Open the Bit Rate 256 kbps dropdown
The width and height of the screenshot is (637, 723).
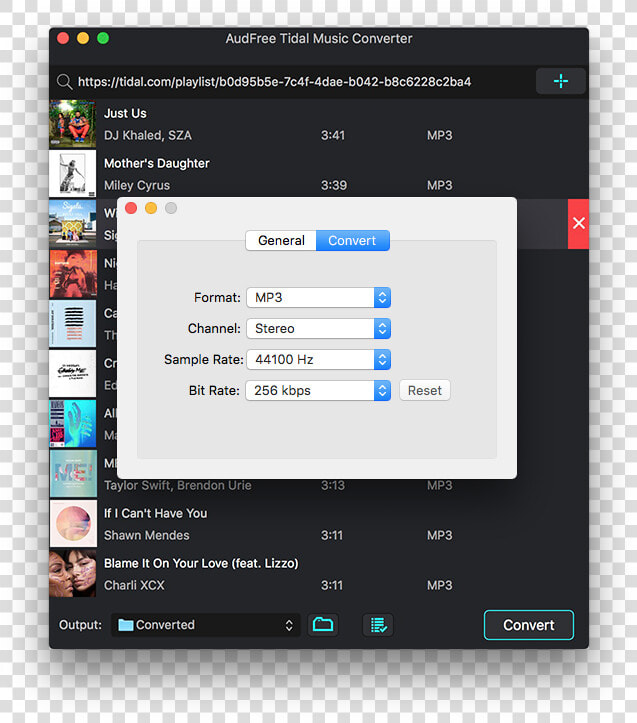318,391
